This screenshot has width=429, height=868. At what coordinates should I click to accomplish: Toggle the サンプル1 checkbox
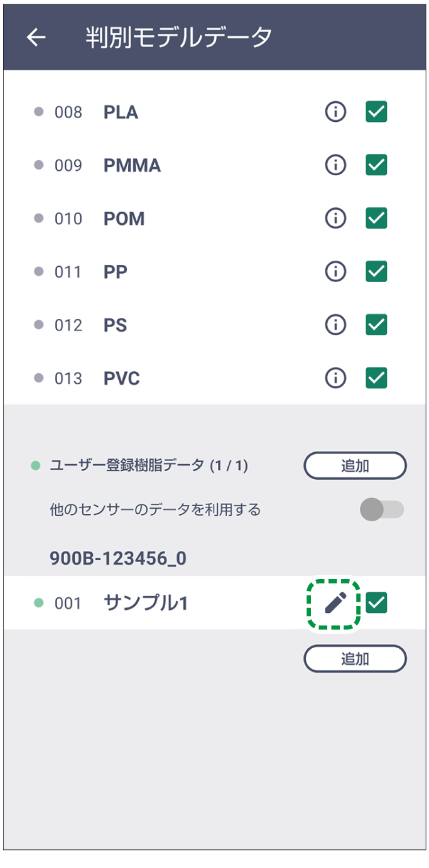click(376, 603)
